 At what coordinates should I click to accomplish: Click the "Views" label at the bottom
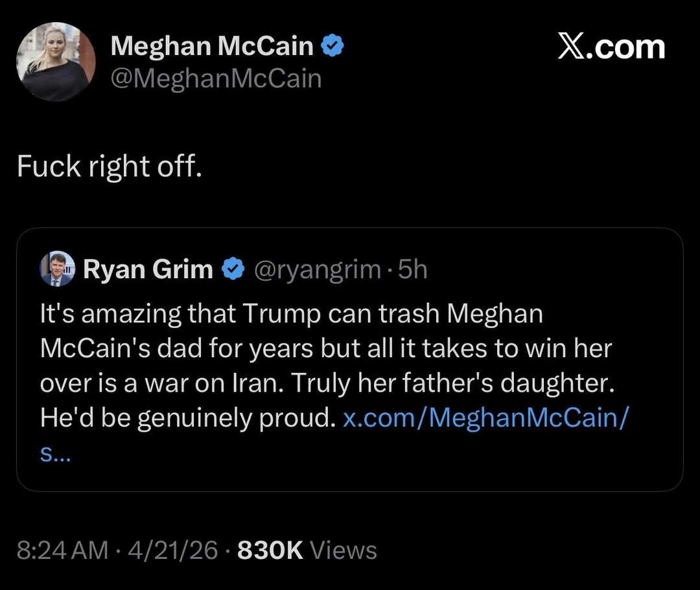[x=344, y=550]
